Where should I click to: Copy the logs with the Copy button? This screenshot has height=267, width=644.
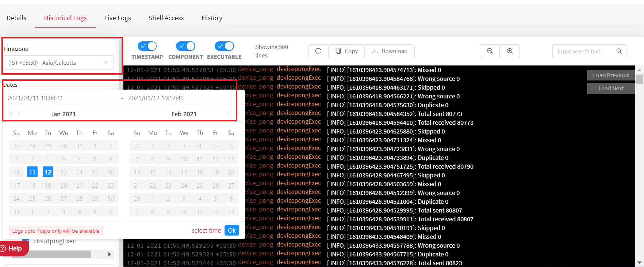point(346,51)
